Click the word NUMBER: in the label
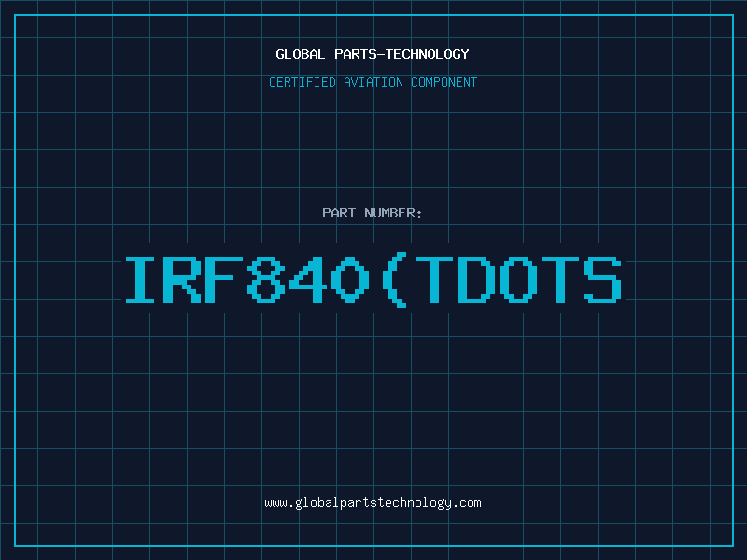The width and height of the screenshot is (747, 560). pyautogui.click(x=394, y=213)
